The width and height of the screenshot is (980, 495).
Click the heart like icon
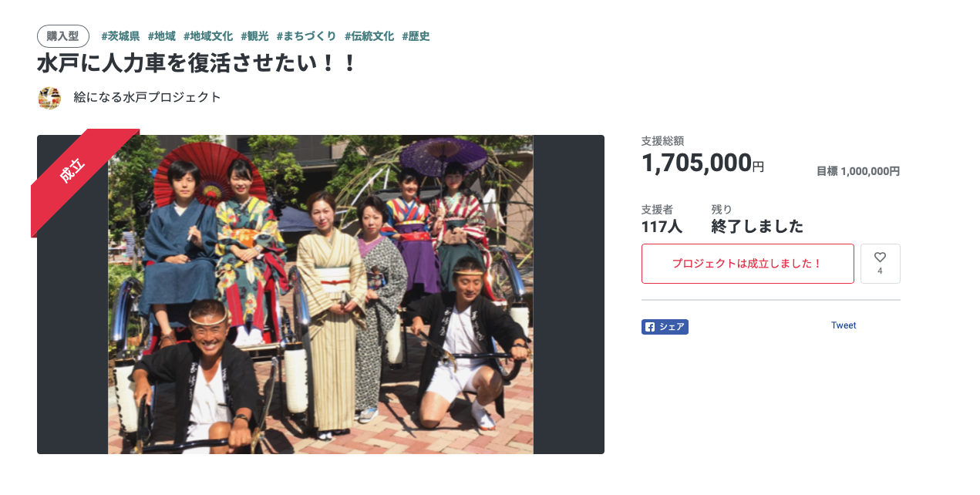[880, 258]
